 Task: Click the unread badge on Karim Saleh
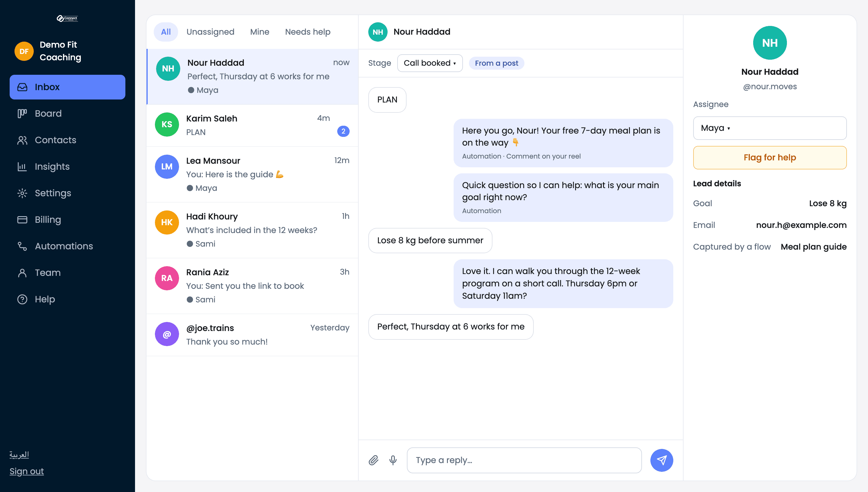pos(343,131)
